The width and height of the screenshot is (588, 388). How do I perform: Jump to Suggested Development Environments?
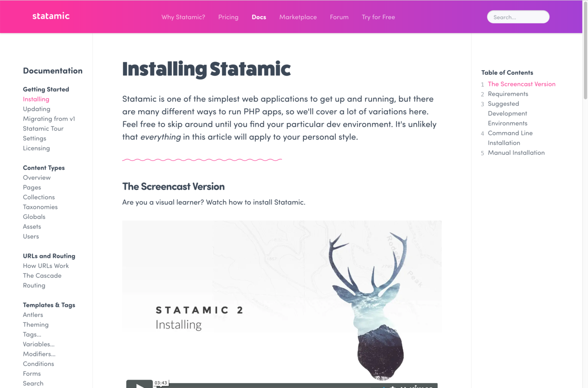[x=507, y=113]
